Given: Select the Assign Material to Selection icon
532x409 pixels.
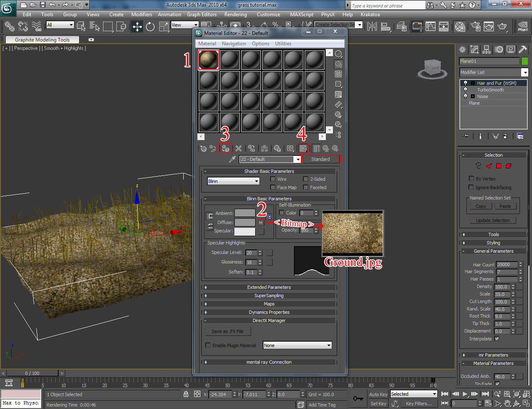Looking at the screenshot, I should 226,148.
